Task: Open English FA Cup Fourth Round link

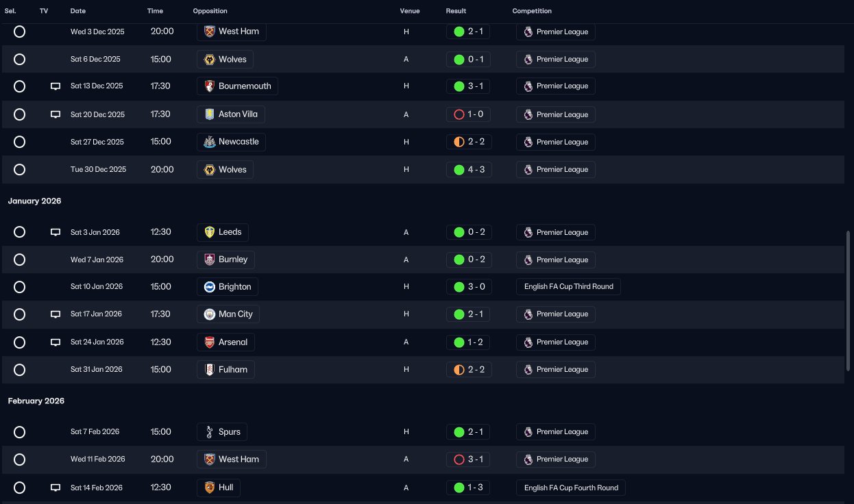Action: point(571,488)
